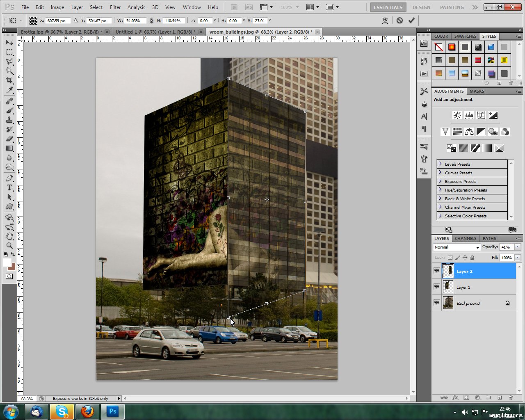Click the Brightness/Contrast adjustment icon
Screen dimensions: 525x420
click(457, 115)
